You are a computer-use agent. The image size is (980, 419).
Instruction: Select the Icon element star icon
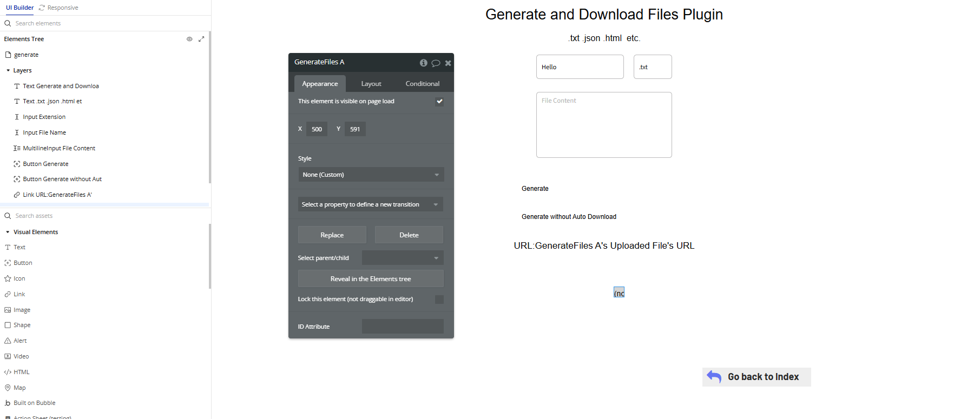pyautogui.click(x=8, y=278)
